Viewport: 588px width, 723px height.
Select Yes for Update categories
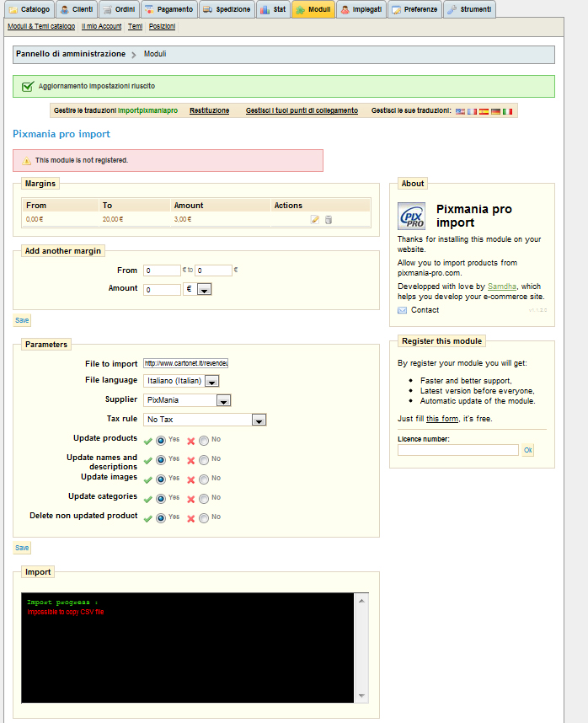point(161,499)
